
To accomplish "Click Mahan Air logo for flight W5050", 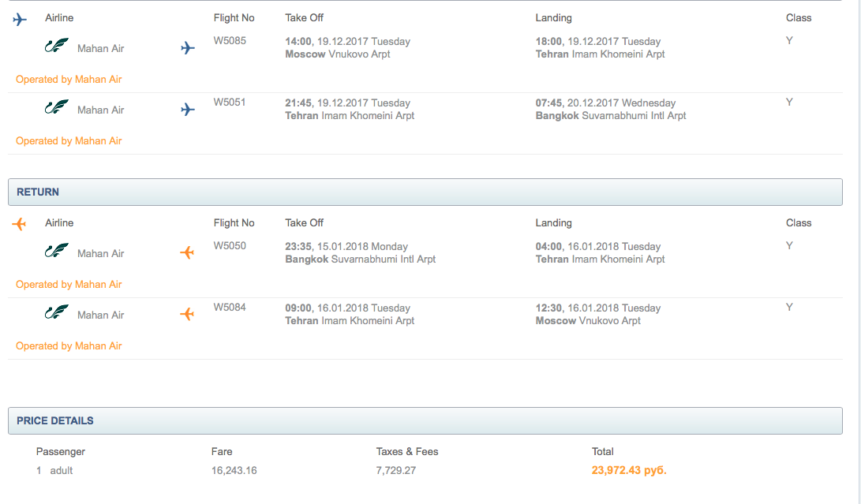I will (x=57, y=251).
